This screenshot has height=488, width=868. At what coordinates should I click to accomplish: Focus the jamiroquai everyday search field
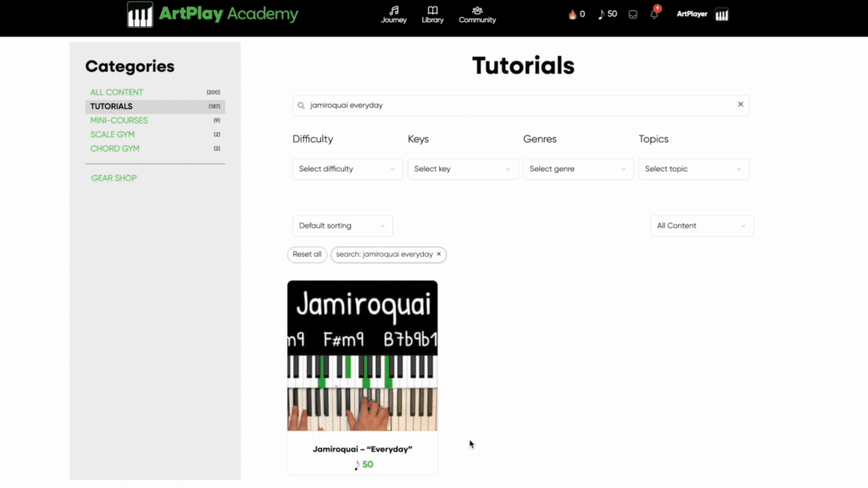click(520, 105)
